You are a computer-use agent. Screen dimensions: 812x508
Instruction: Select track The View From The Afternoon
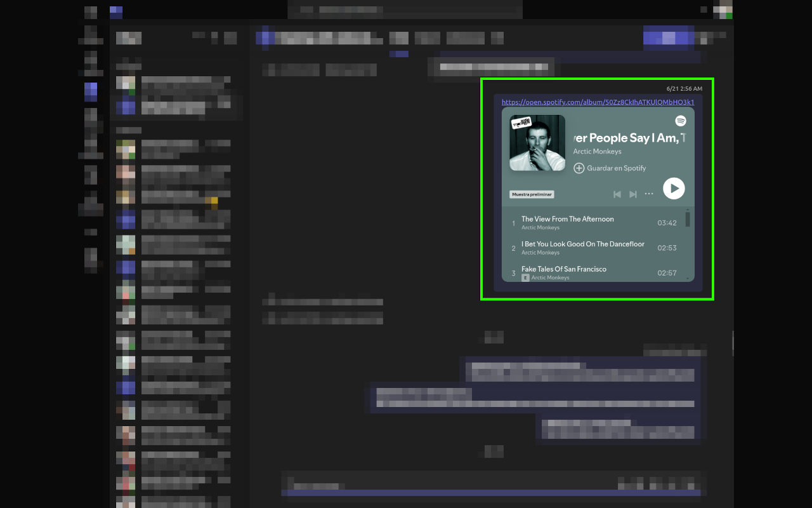pyautogui.click(x=568, y=219)
